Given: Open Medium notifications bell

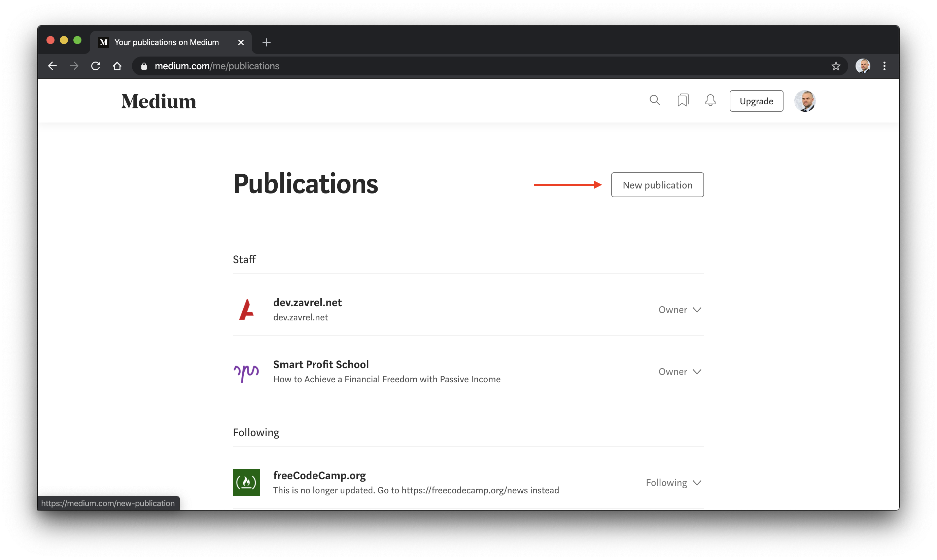Looking at the screenshot, I should point(710,100).
